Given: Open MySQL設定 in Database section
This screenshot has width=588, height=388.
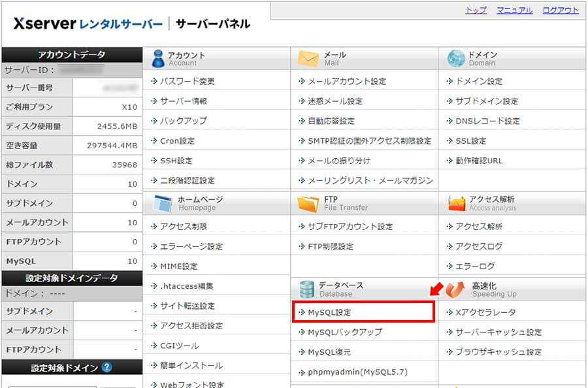Looking at the screenshot, I should [x=329, y=313].
